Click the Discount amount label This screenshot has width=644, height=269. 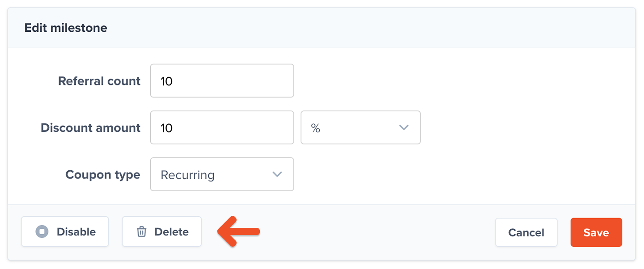[x=90, y=128]
